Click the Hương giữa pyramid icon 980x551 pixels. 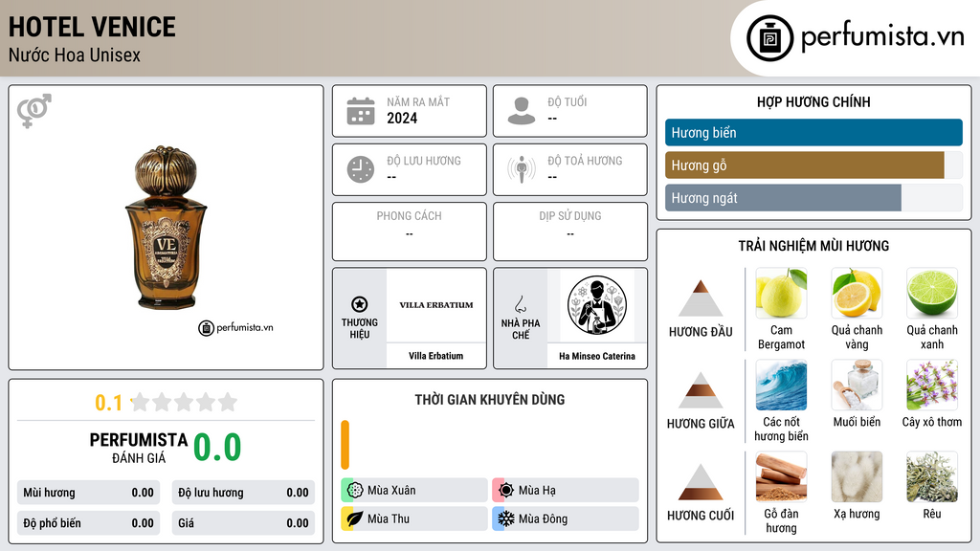[x=701, y=390]
